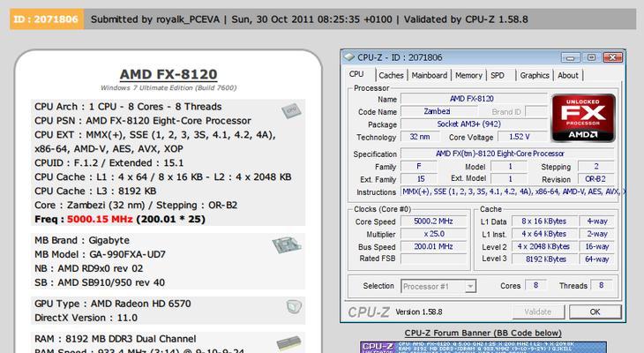Viewport: 644px width, 353px height.
Task: Click the Level 3 value 8192 KBytes
Action: (x=543, y=259)
